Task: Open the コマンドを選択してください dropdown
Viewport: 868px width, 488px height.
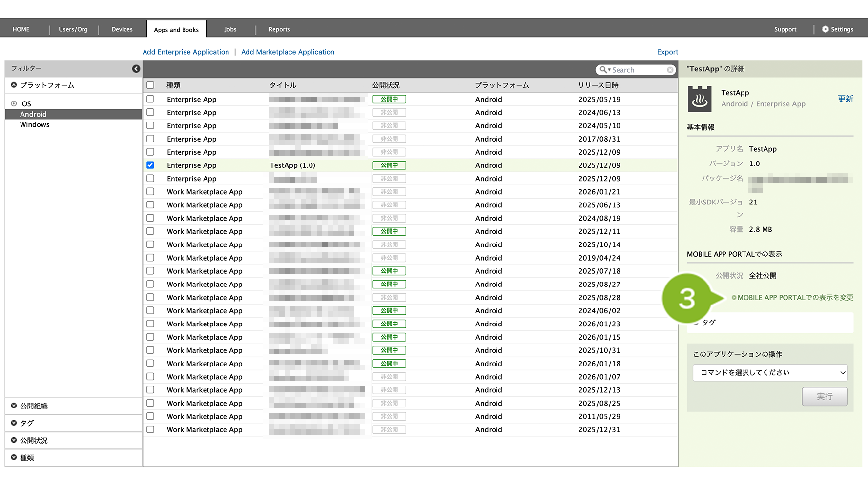Action: (769, 373)
